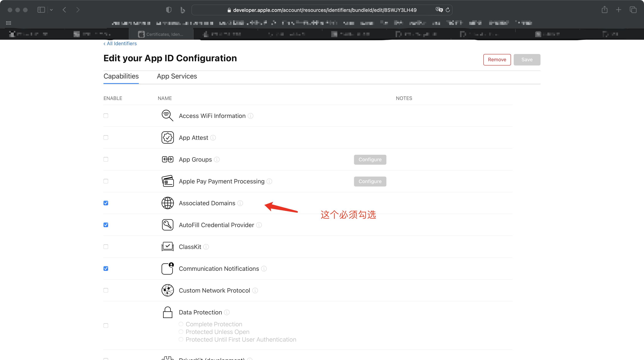This screenshot has height=360, width=644.
Task: Open info tooltip for Data Protection
Action: 227,312
